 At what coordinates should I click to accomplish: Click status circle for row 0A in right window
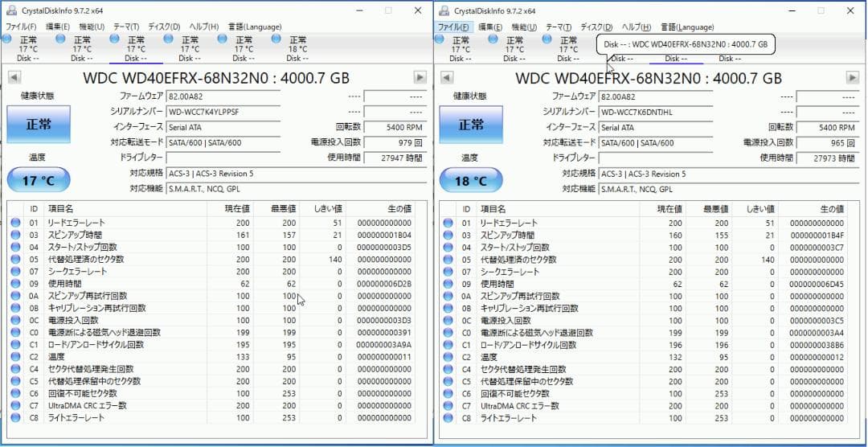(448, 296)
